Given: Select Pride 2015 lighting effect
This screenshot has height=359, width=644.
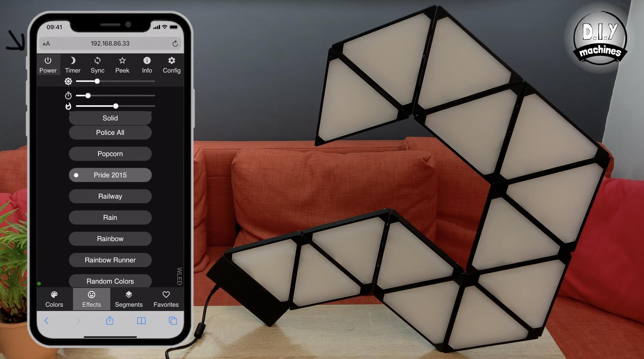Looking at the screenshot, I should [110, 175].
